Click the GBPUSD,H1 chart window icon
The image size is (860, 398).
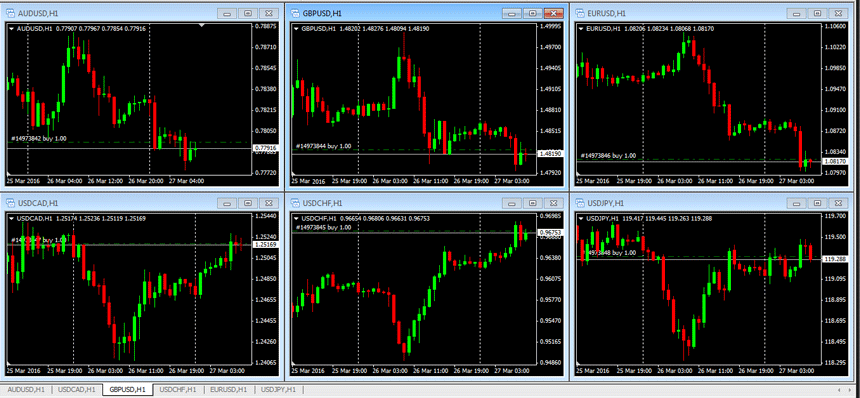coord(295,13)
